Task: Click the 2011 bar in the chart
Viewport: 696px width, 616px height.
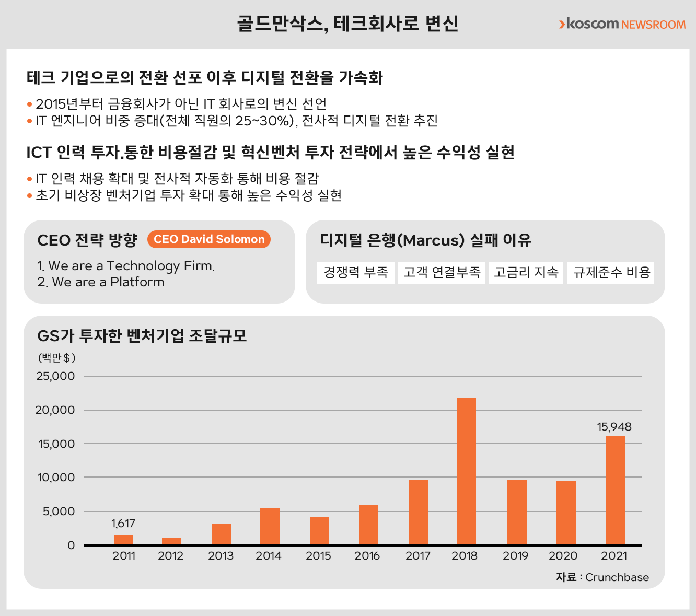Action: (x=123, y=540)
